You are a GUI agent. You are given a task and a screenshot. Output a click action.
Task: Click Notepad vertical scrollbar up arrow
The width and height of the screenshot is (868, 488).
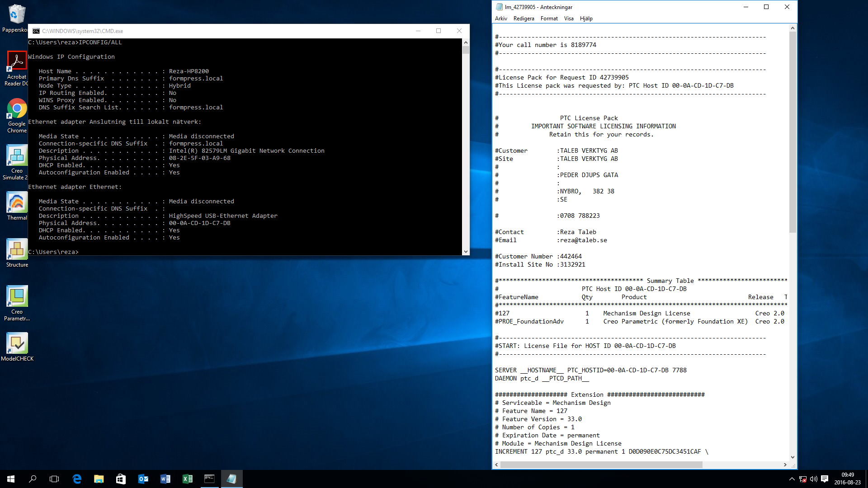[x=793, y=28]
